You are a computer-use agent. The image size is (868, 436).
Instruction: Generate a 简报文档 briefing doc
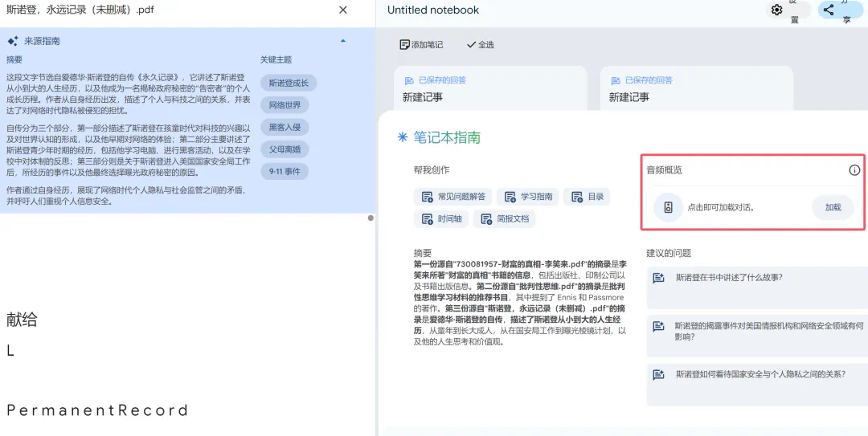pyautogui.click(x=504, y=218)
